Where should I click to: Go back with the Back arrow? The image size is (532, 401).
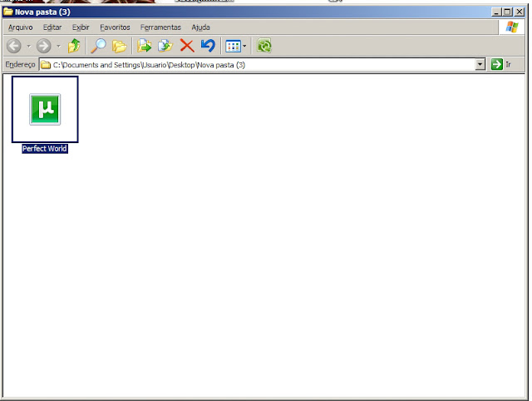[14, 46]
